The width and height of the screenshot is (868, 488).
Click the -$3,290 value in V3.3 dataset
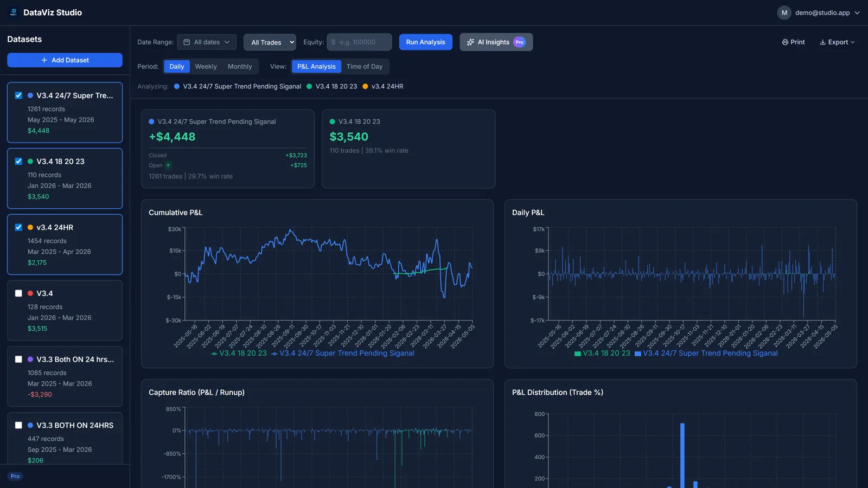40,395
